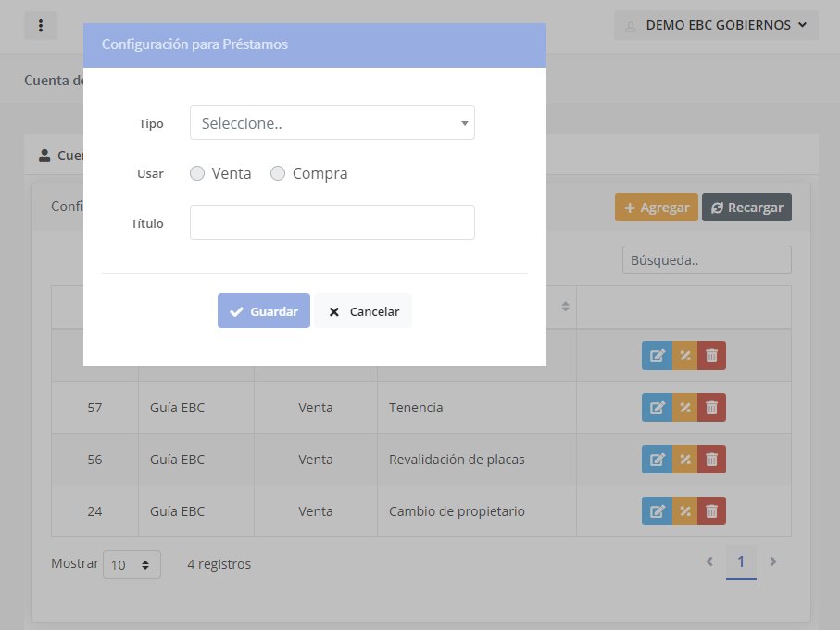Delete the Tenencia record with trash icon
This screenshot has height=630, width=840.
[711, 408]
